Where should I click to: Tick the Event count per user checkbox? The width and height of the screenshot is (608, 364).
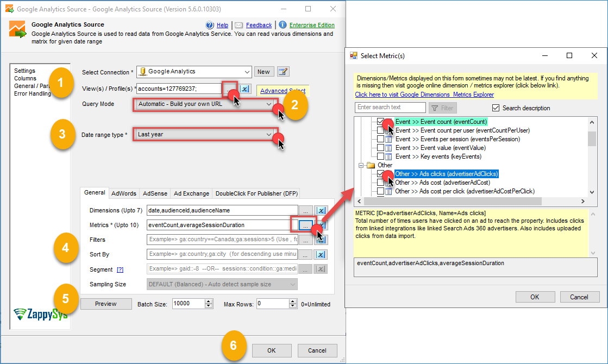pyautogui.click(x=381, y=130)
